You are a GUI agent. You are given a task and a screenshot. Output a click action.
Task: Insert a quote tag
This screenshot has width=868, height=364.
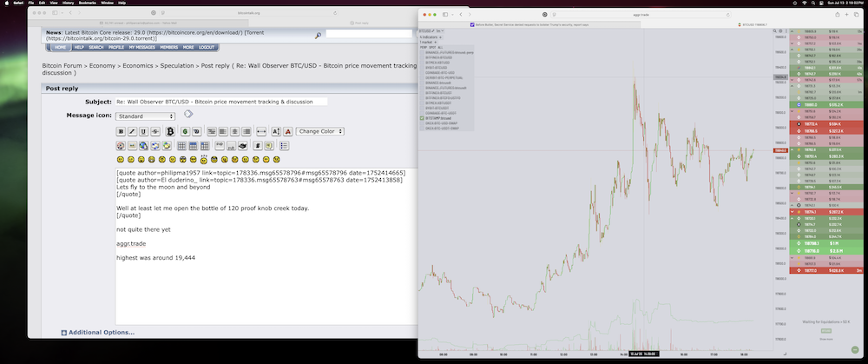pos(269,146)
